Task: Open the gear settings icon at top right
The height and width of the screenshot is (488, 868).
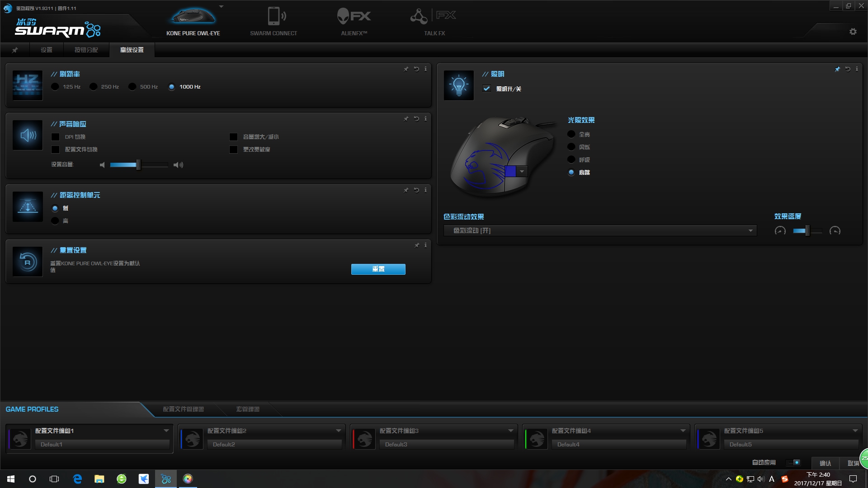Action: coord(853,32)
